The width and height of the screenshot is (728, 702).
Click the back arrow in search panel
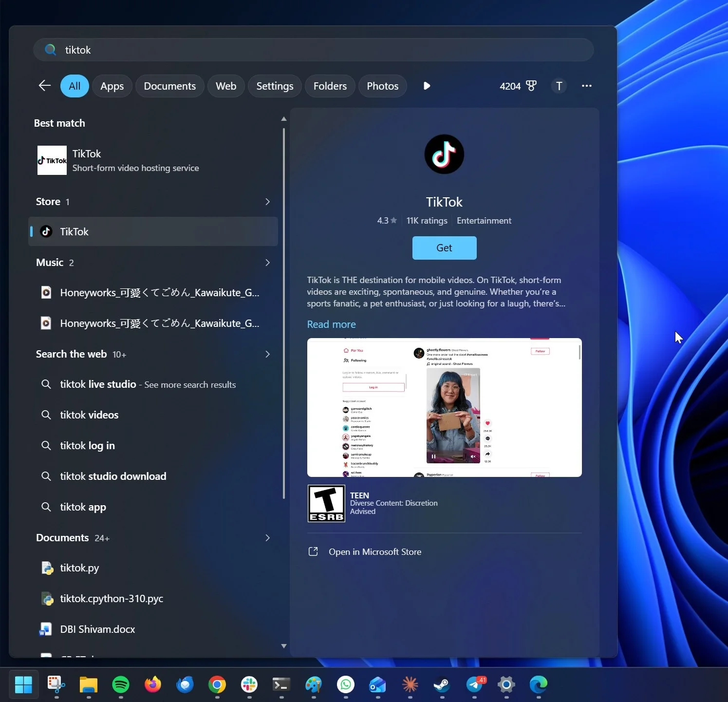[x=45, y=86]
